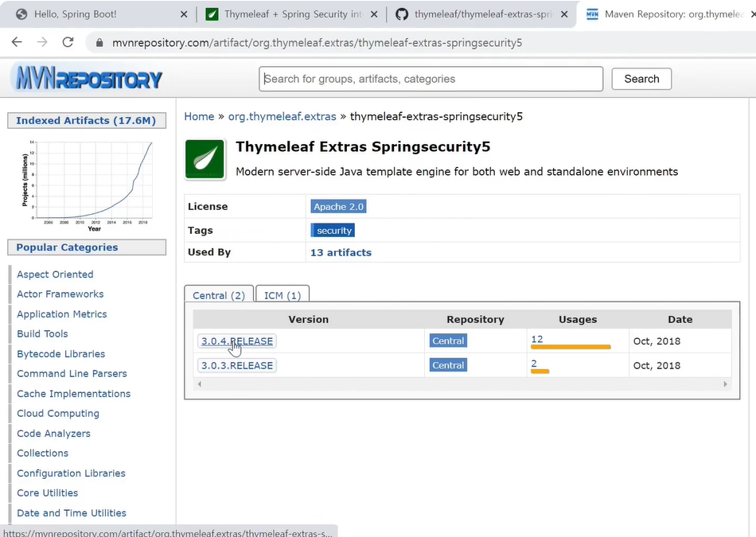Click the Repository column header

coord(475,319)
